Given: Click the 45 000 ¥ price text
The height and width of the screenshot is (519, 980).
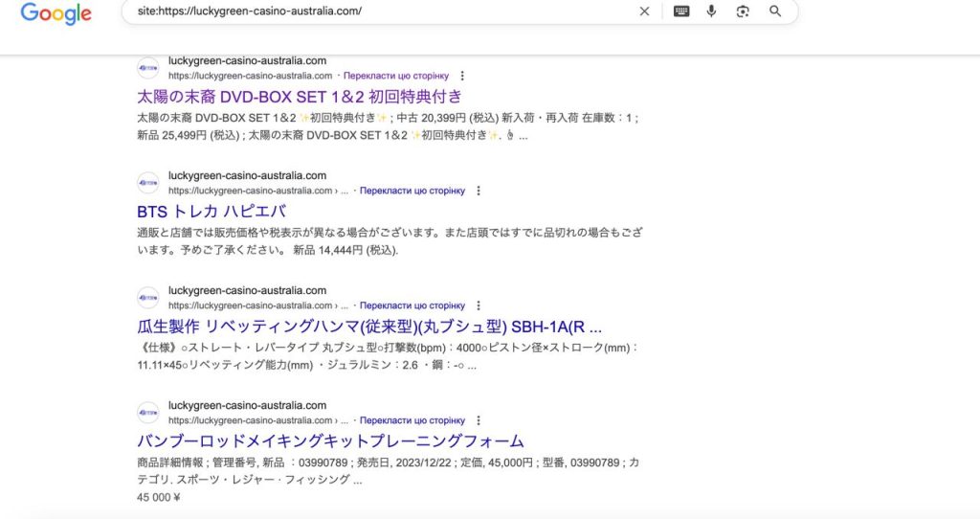Looking at the screenshot, I should tap(159, 498).
